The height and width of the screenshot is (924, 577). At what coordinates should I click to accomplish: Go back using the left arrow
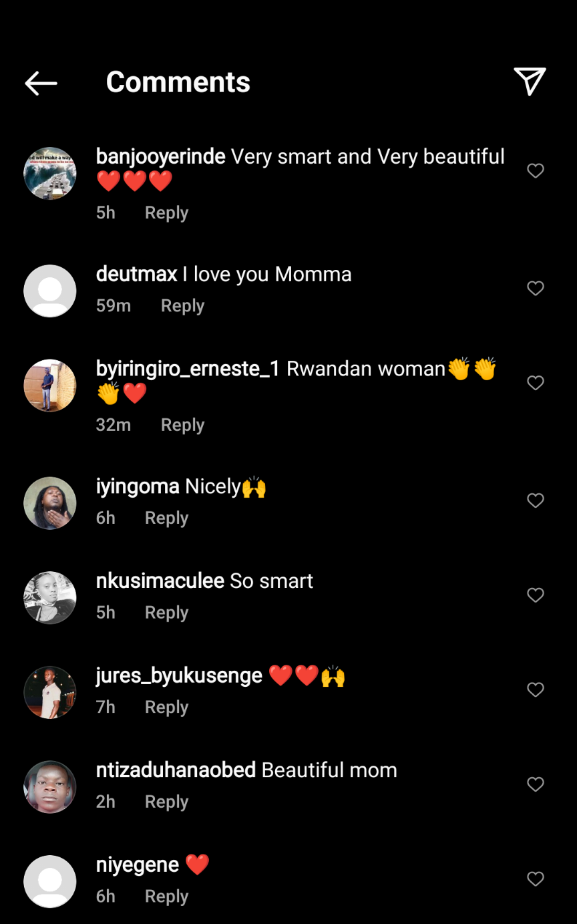point(41,83)
